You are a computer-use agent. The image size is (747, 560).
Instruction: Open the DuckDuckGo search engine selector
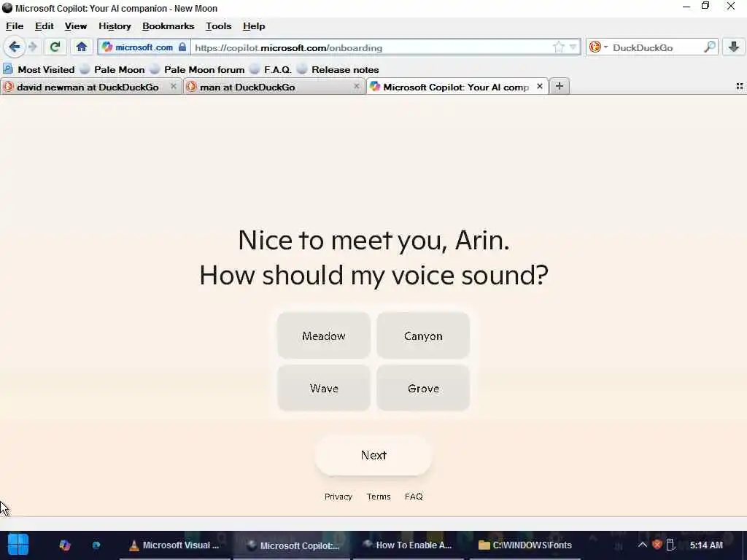coord(598,47)
